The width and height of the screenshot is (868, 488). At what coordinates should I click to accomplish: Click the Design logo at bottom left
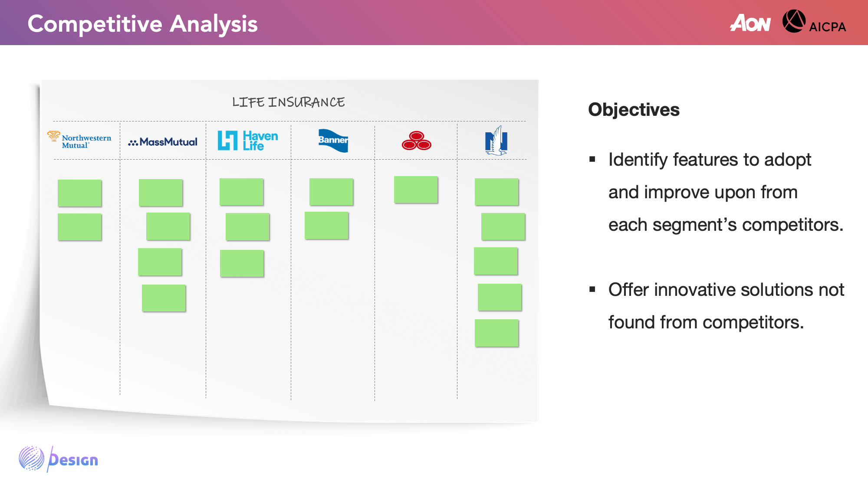(x=59, y=459)
